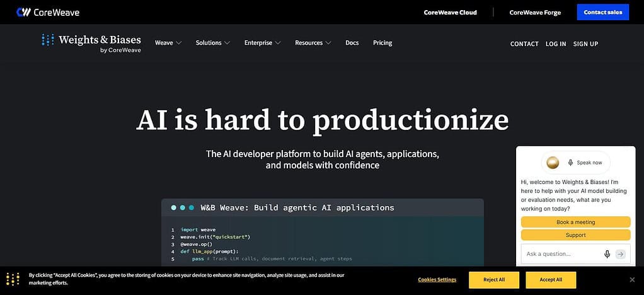Screen dimensions: 644x295
Task: Expand the Resources menu
Action: coord(313,43)
